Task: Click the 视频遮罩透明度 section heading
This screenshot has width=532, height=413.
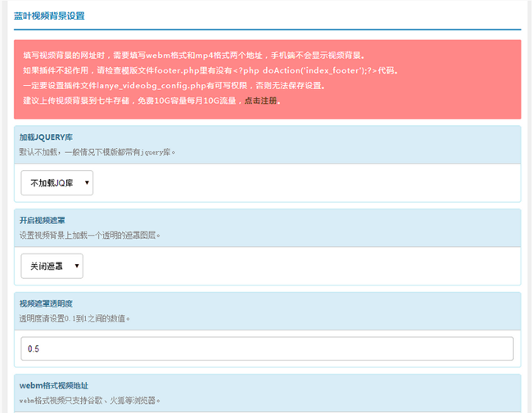Action: click(x=49, y=303)
